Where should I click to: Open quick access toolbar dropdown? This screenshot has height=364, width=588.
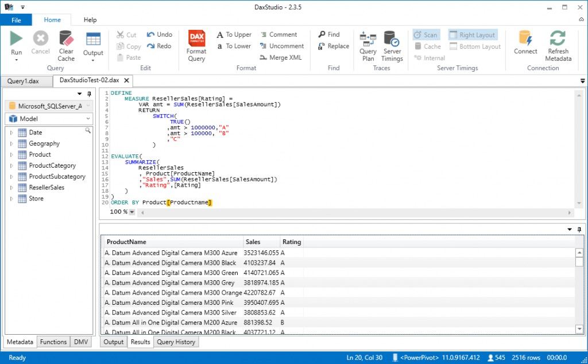click(22, 7)
